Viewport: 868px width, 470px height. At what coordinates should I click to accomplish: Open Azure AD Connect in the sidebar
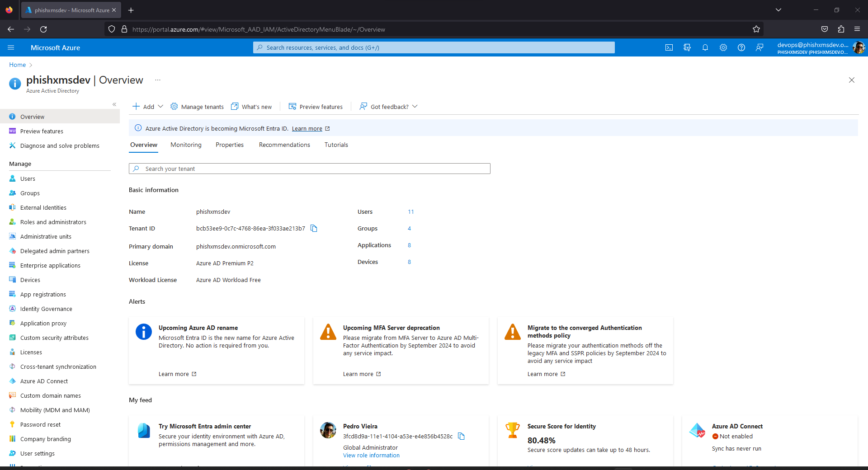(x=60, y=381)
